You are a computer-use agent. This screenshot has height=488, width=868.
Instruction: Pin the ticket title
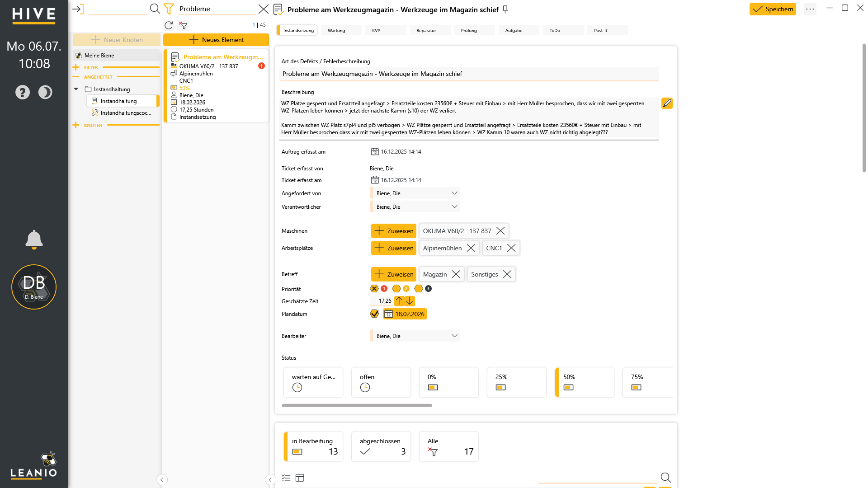(x=505, y=9)
